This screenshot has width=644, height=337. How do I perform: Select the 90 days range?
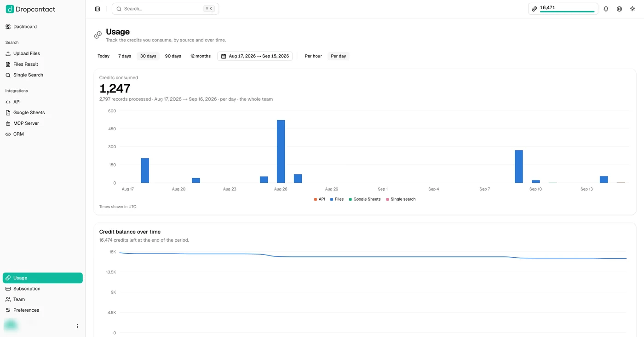click(x=173, y=56)
